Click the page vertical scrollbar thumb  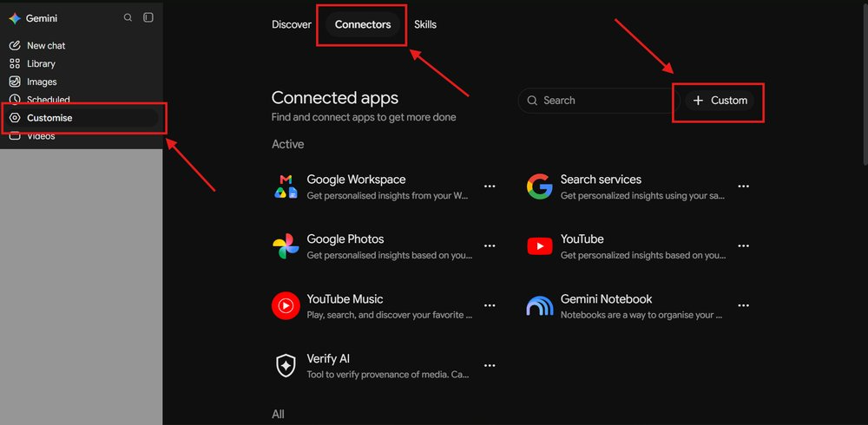865,86
